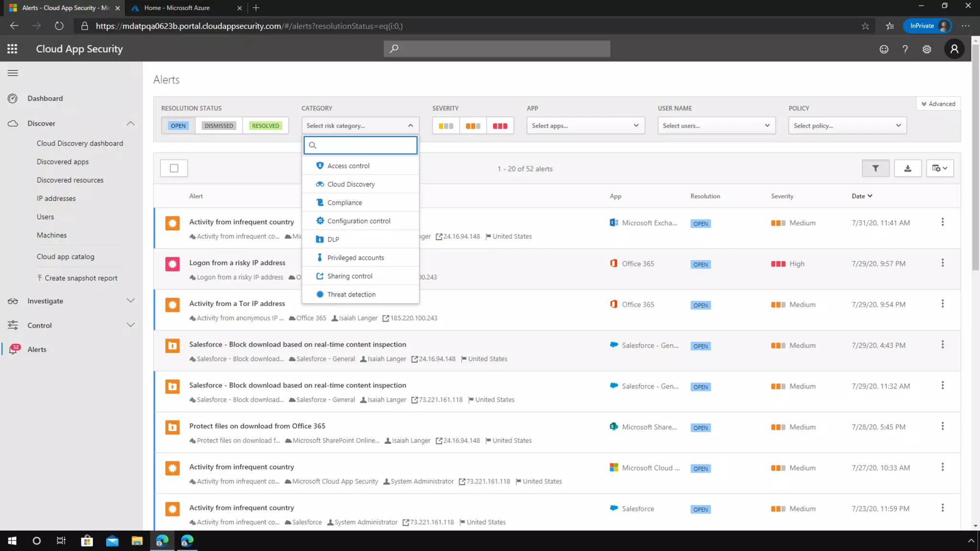Toggle the RESOLVED resolution status filter
This screenshot has width=980, height=551.
coord(265,126)
